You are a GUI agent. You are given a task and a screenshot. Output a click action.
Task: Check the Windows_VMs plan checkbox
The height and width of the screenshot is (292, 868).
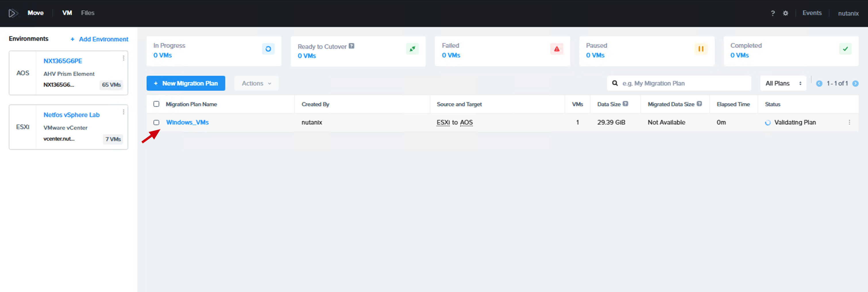click(x=156, y=122)
